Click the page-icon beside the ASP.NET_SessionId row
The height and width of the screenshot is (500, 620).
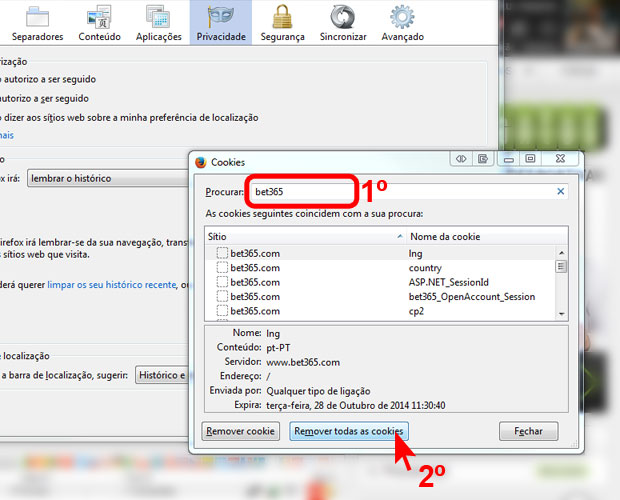tap(222, 282)
